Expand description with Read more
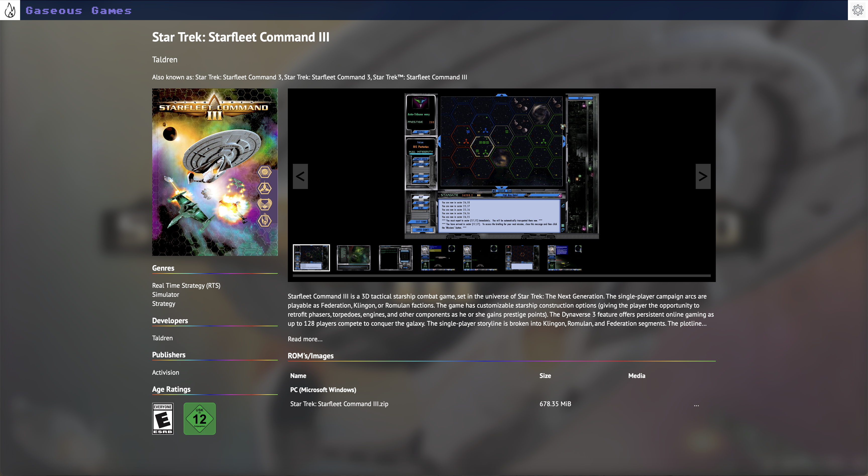 (305, 339)
